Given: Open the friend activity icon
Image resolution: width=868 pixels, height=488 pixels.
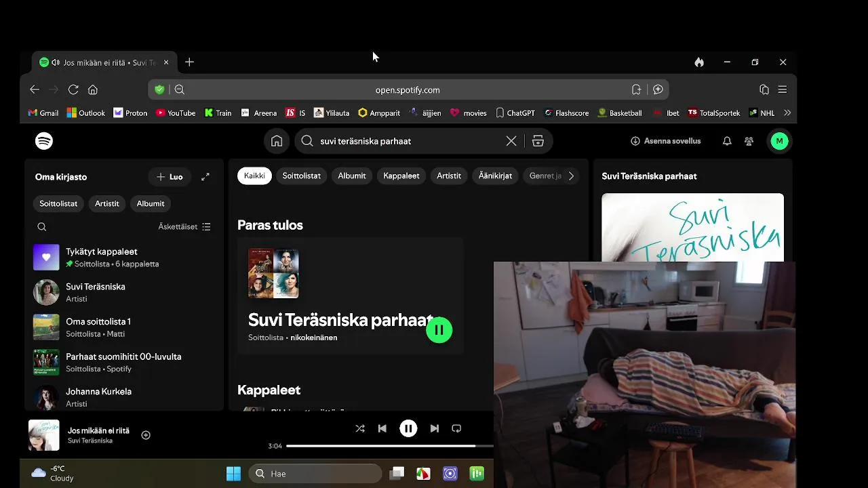Looking at the screenshot, I should click(749, 141).
